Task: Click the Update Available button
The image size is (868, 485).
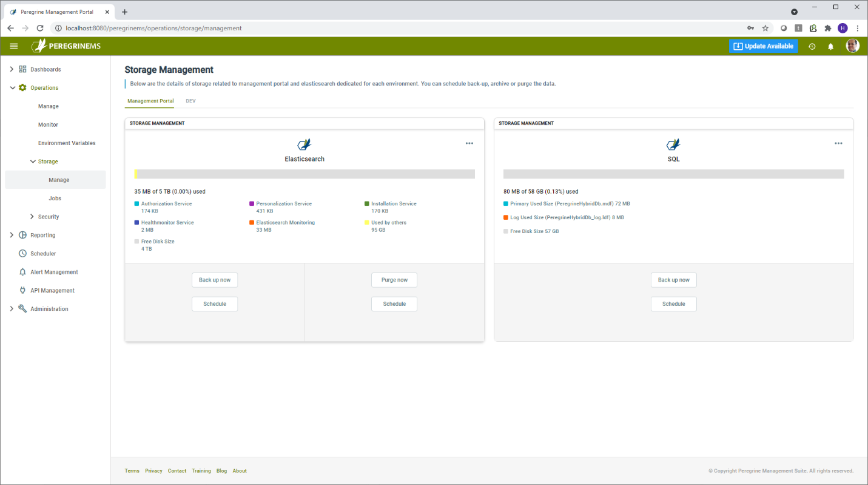Action: point(763,46)
